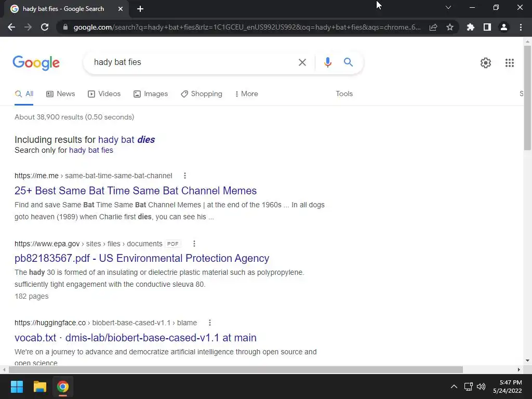This screenshot has width=532, height=399.
Task: Click the forward navigation arrow
Action: tap(28, 27)
